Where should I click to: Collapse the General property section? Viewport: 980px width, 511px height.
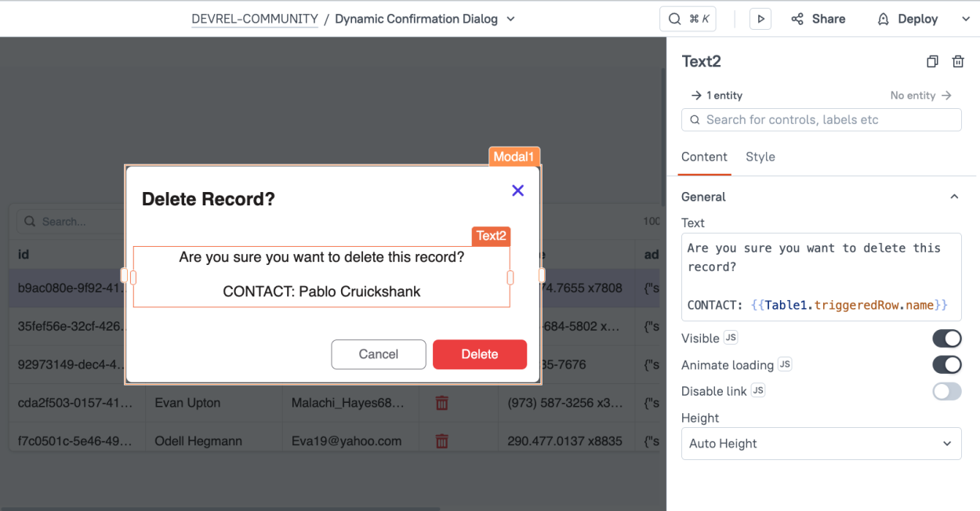(x=954, y=196)
